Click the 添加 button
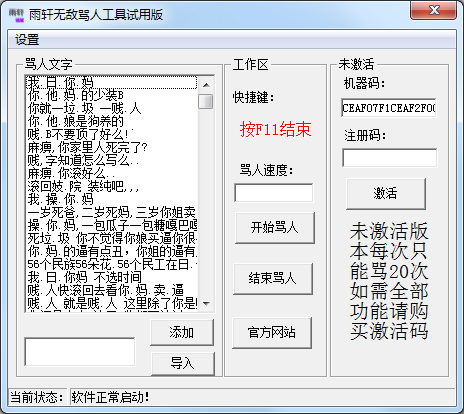 (182, 332)
